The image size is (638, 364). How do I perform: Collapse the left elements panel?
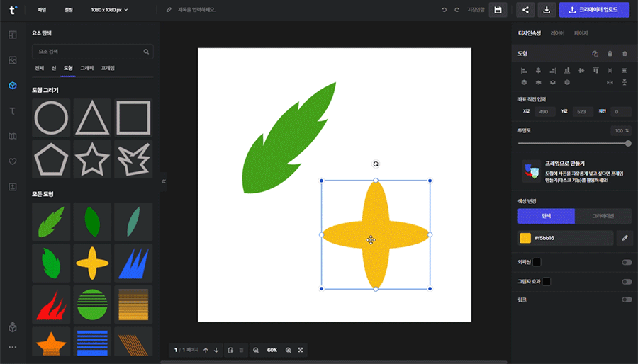click(x=164, y=181)
